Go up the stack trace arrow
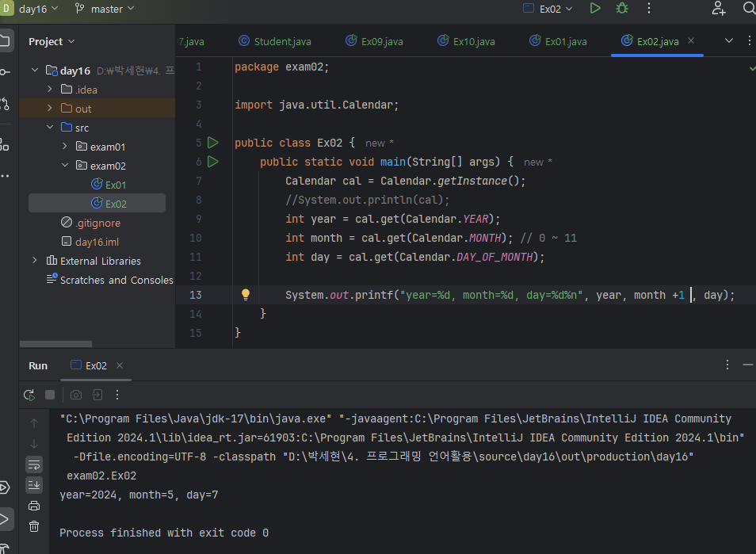The height and width of the screenshot is (554, 756). (x=34, y=423)
